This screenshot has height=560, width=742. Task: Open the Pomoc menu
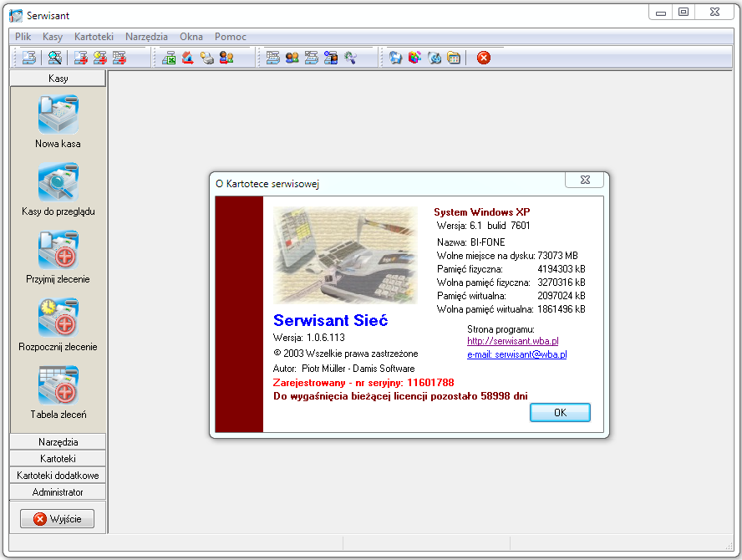[231, 37]
